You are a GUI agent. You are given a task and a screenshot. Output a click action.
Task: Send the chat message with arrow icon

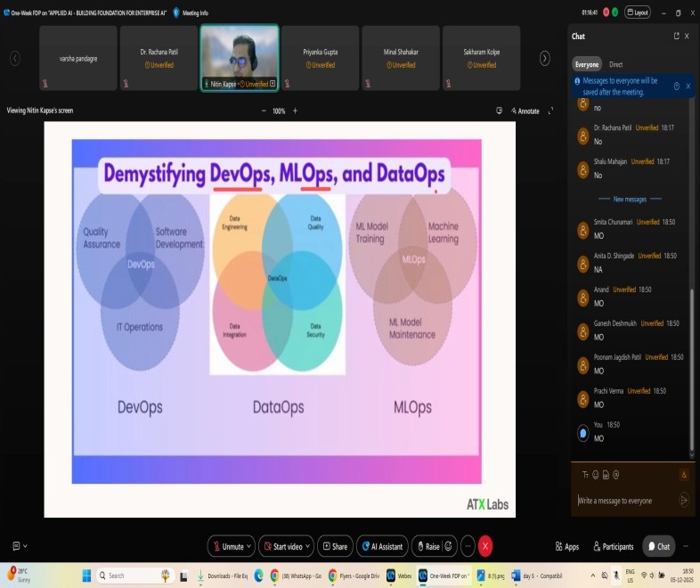(x=684, y=500)
